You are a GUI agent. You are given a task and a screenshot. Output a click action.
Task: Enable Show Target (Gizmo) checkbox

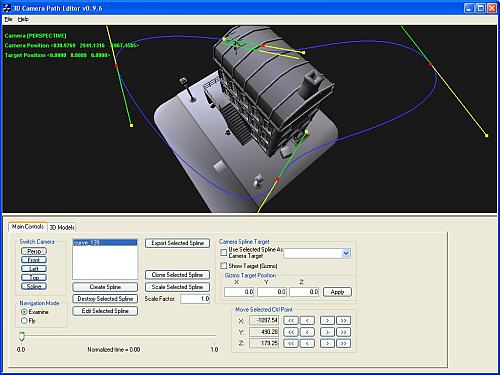(224, 266)
